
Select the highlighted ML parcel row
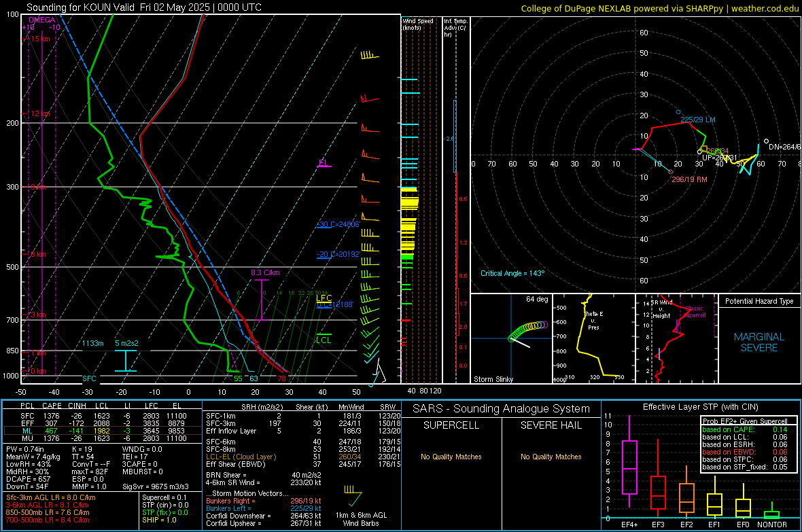click(x=103, y=431)
